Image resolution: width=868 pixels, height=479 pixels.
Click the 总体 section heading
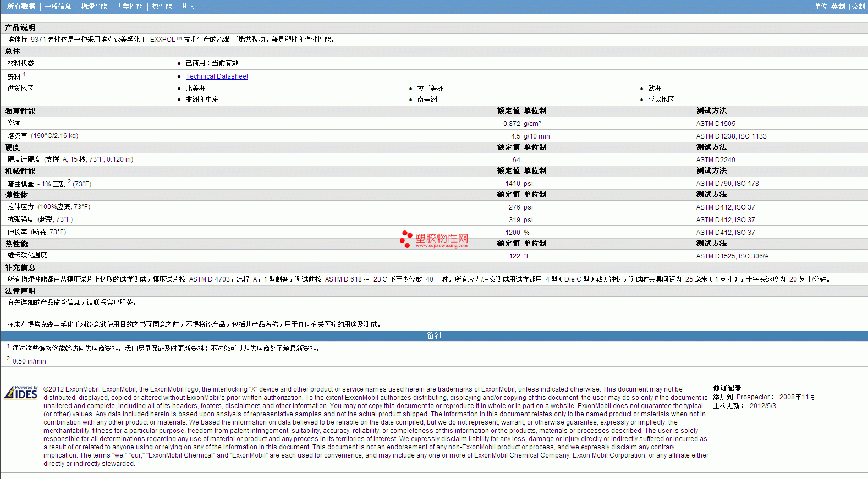12,51
